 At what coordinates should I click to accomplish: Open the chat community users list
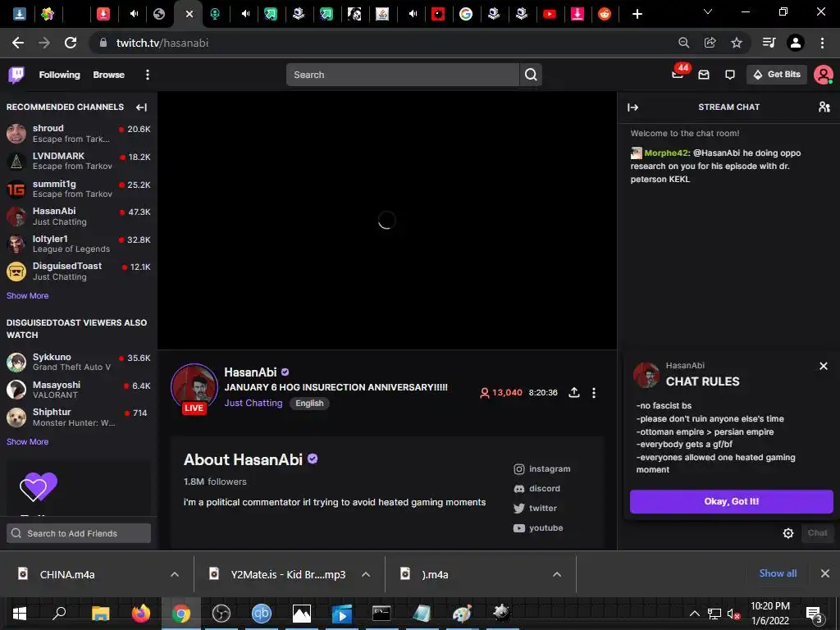coord(824,107)
